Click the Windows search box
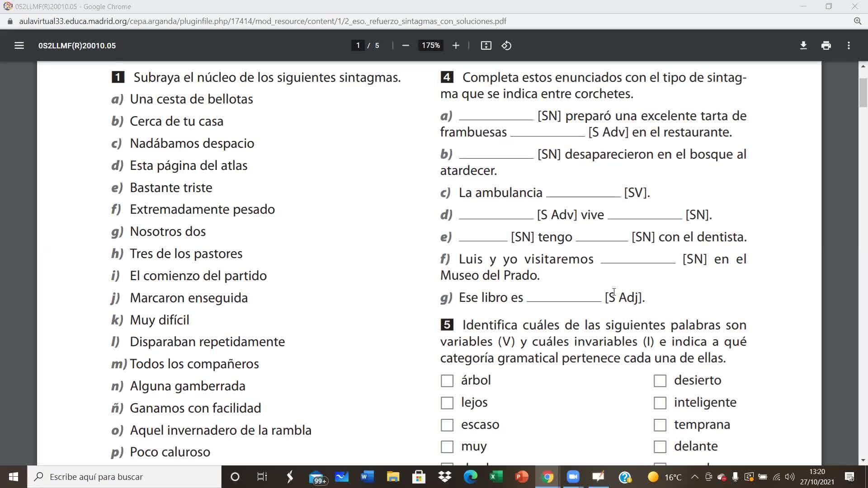Screen dimensions: 868x488 [124, 477]
